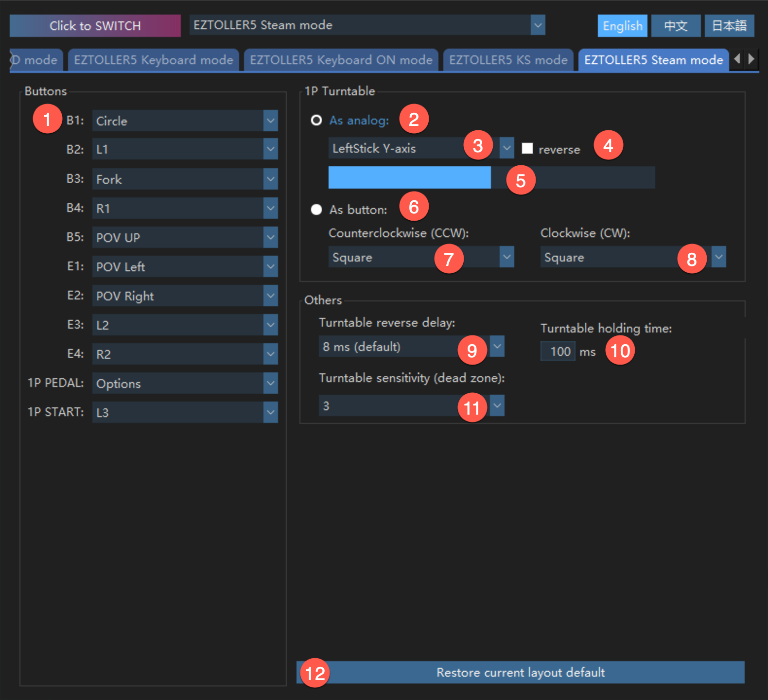Switch to EZTOLLER5 Keyboard mode tab
Image resolution: width=768 pixels, height=700 pixels.
(154, 60)
